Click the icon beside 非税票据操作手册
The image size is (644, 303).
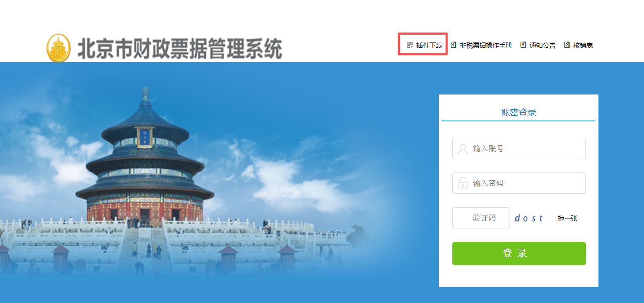pyautogui.click(x=454, y=45)
